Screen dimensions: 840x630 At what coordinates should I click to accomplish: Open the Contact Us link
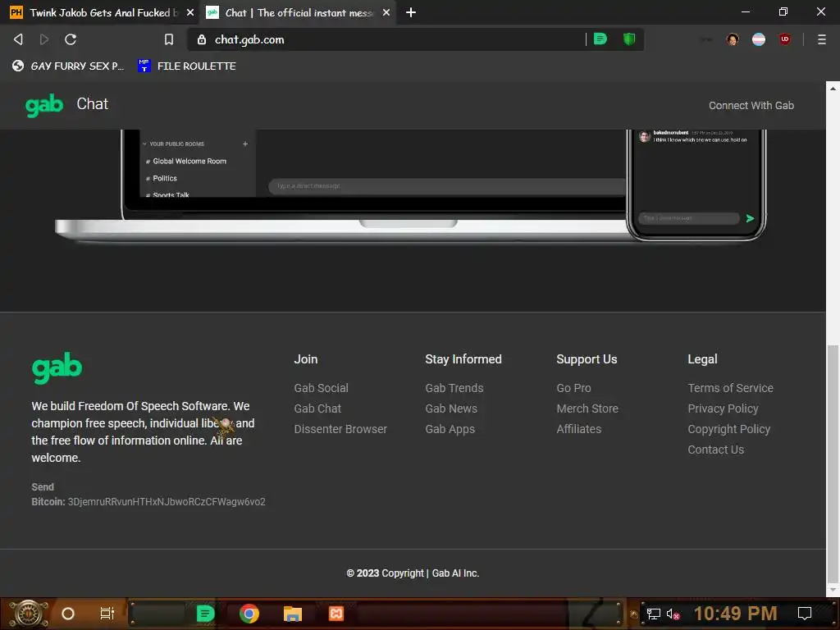coord(715,450)
